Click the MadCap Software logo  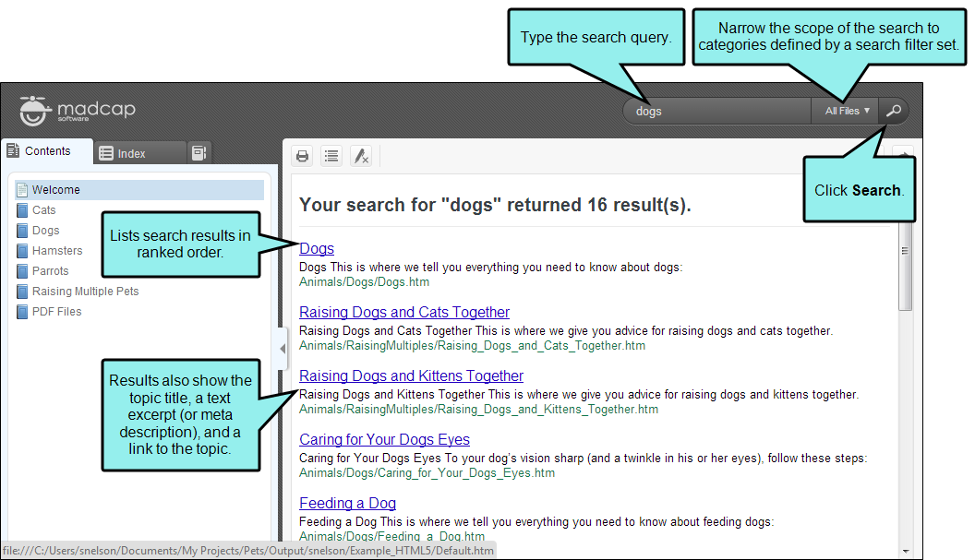coord(78,112)
